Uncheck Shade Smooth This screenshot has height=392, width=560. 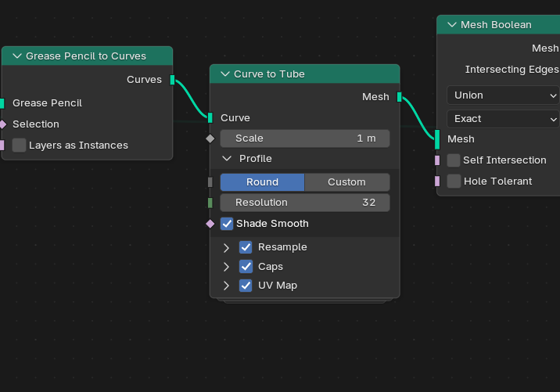click(x=227, y=224)
